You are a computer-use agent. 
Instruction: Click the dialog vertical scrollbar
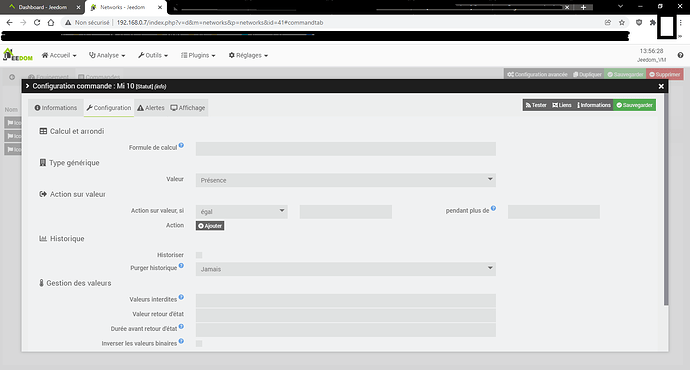point(666,199)
